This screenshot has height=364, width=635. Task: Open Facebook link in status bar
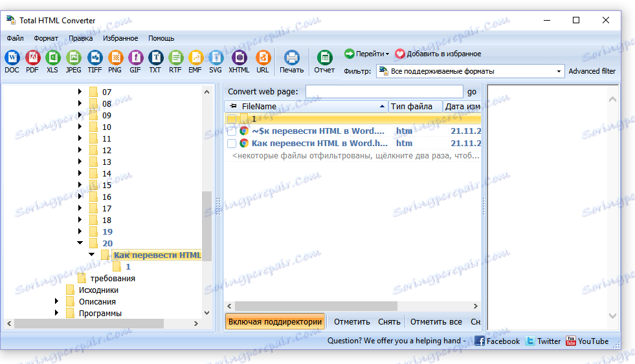(497, 341)
